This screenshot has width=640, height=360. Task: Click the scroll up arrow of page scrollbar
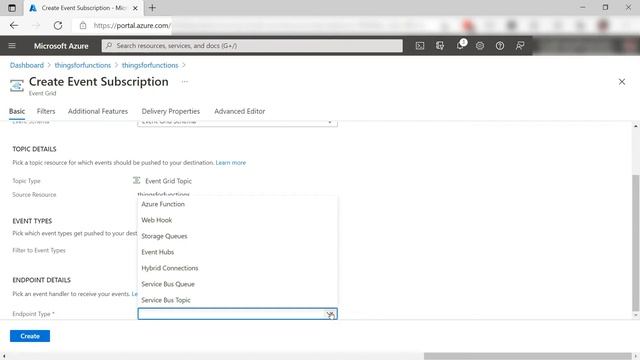click(636, 126)
